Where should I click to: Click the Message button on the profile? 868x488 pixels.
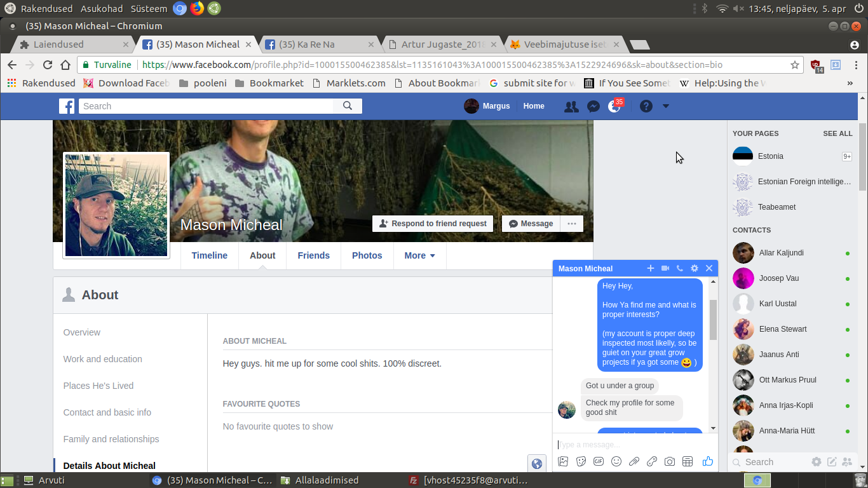coord(531,224)
